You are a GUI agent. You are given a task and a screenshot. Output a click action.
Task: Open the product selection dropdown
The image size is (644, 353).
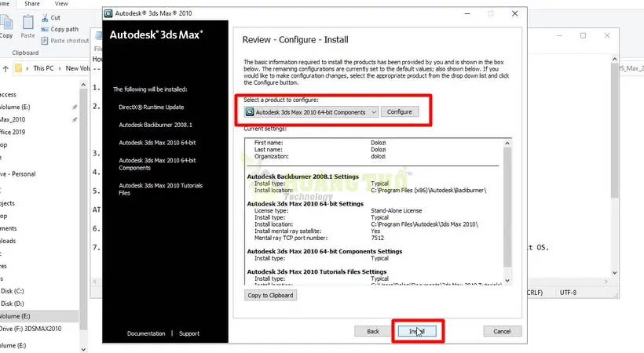tap(311, 112)
